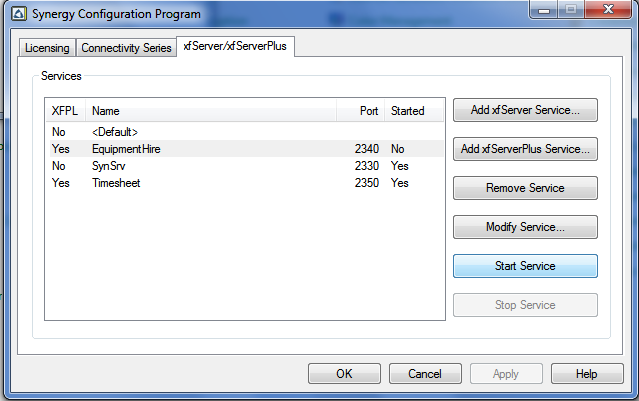Sort by the Port column header
Screen dimensions: 639x401
(x=361, y=110)
